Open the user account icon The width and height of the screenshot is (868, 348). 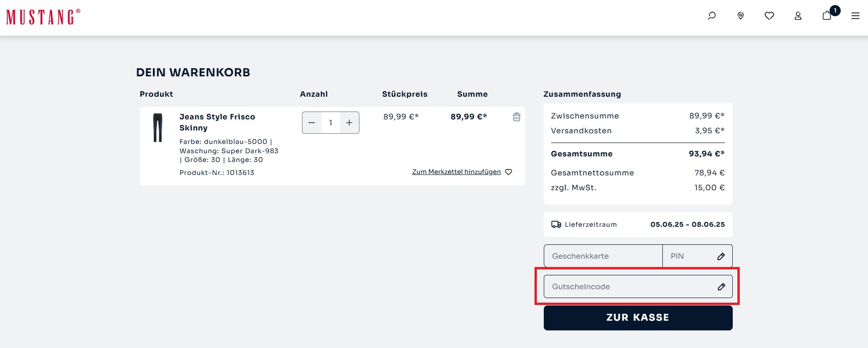[x=798, y=16]
